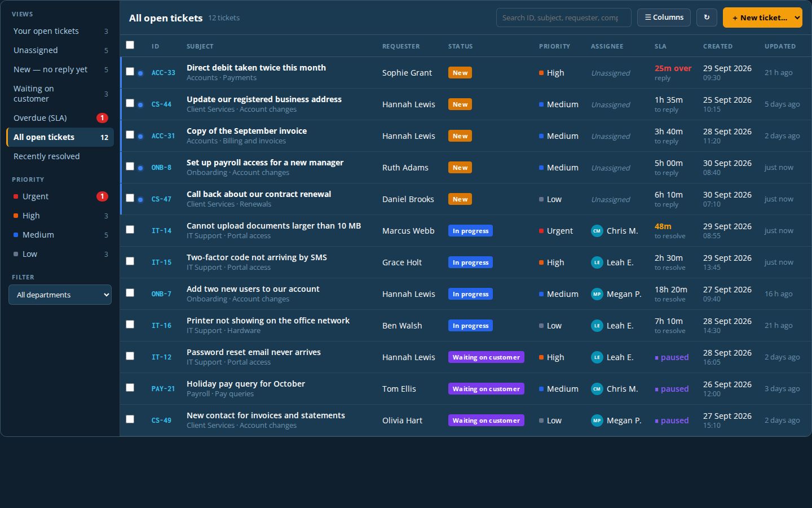Go to Recently resolved view
This screenshot has height=508, width=812.
click(x=60, y=156)
